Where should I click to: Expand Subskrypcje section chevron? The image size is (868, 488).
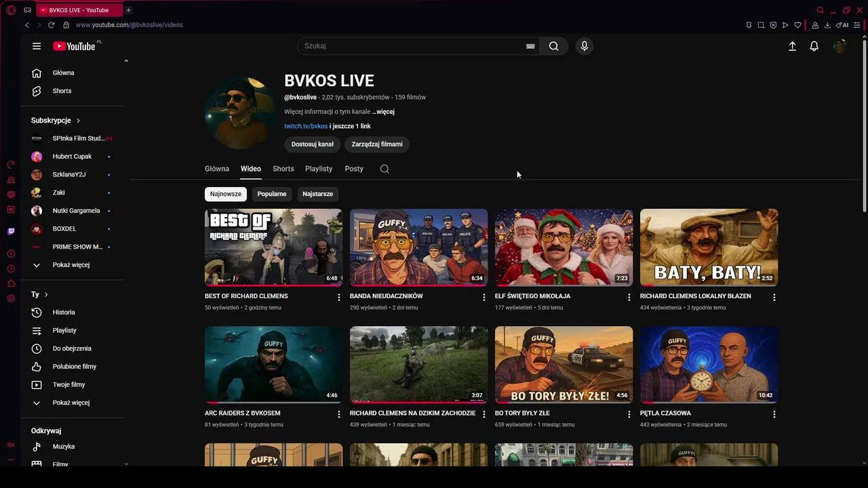tap(78, 121)
